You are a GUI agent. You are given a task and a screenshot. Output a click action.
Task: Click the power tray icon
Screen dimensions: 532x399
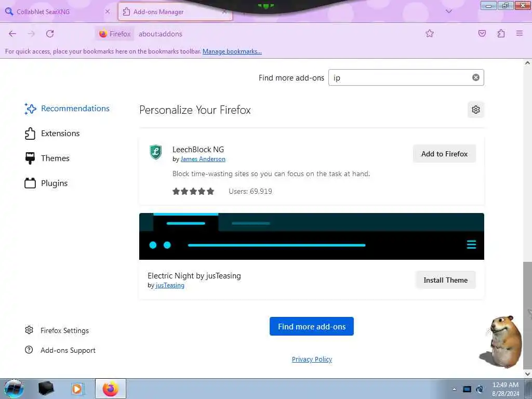click(480, 389)
